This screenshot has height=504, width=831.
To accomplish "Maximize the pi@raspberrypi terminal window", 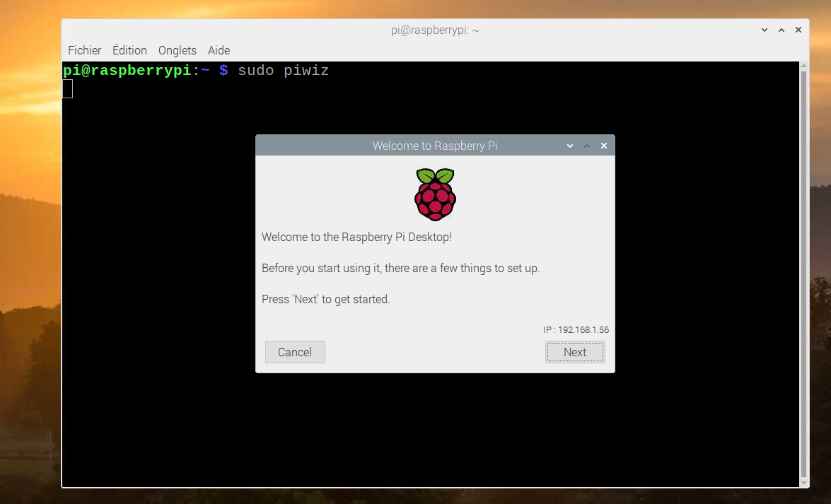I will click(781, 30).
